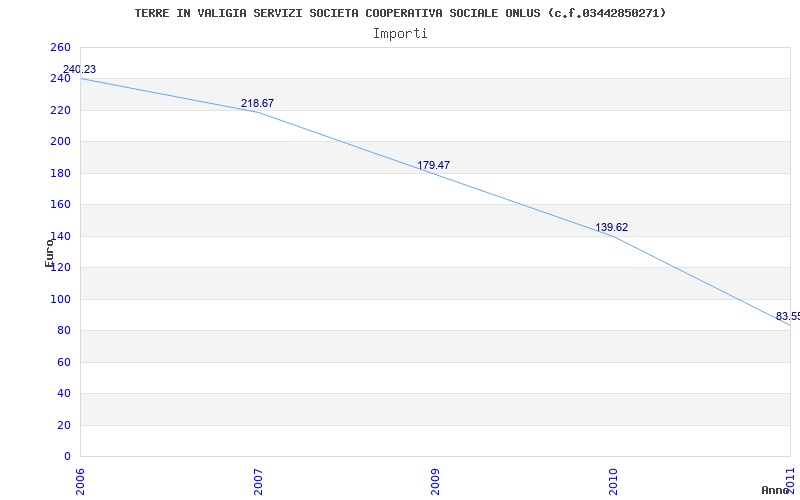The height and width of the screenshot is (500, 800).
Task: Select the 2010 x-axis year label
Action: point(613,482)
